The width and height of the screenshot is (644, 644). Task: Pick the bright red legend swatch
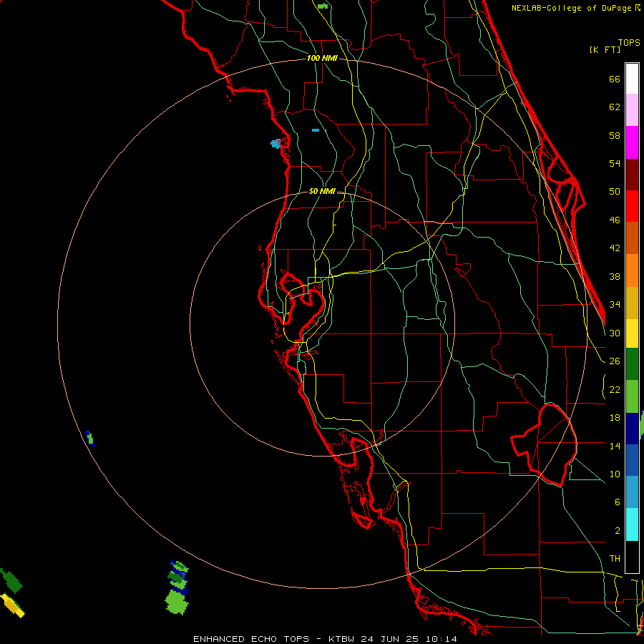[632, 206]
